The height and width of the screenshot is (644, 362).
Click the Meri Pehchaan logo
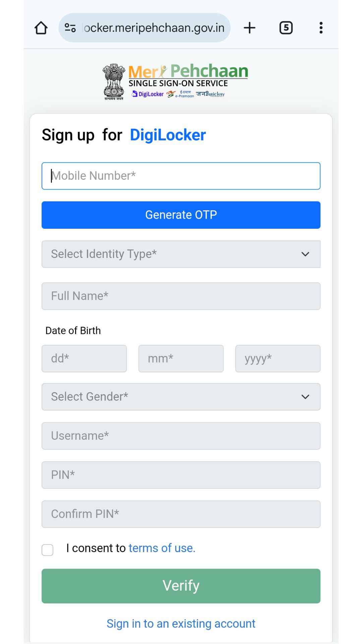point(188,80)
